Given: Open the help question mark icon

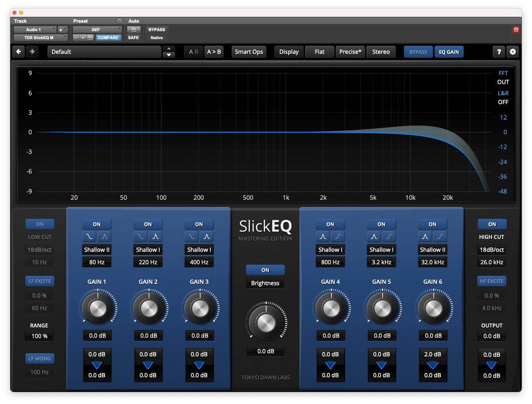Looking at the screenshot, I should [499, 52].
